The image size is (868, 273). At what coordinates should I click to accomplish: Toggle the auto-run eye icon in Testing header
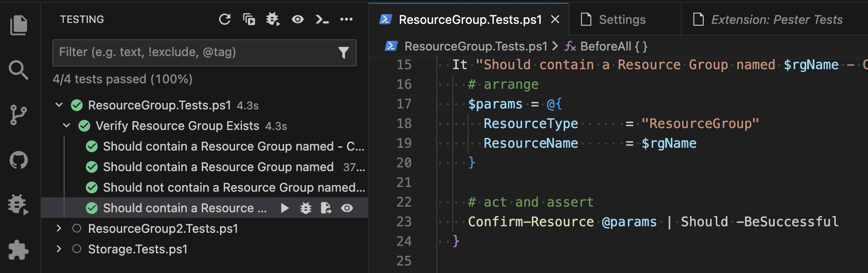point(297,20)
